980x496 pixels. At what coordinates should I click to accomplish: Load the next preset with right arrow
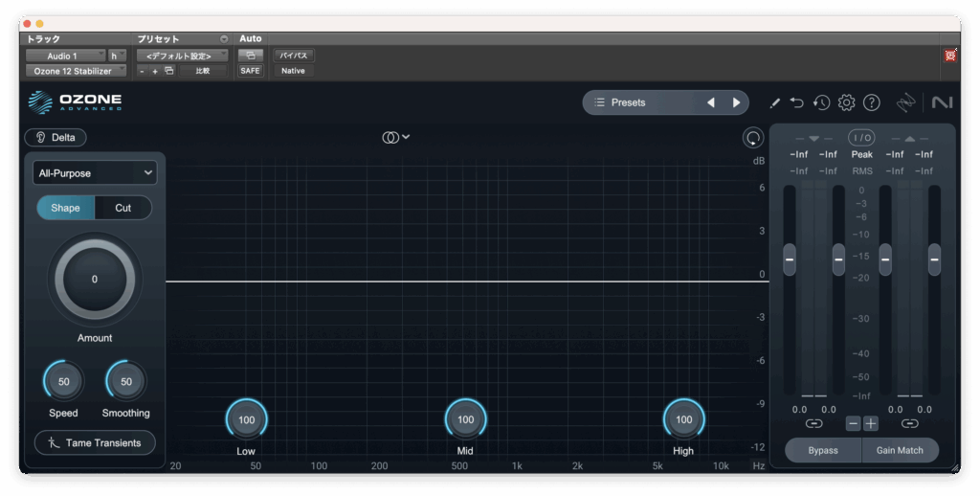coord(736,102)
